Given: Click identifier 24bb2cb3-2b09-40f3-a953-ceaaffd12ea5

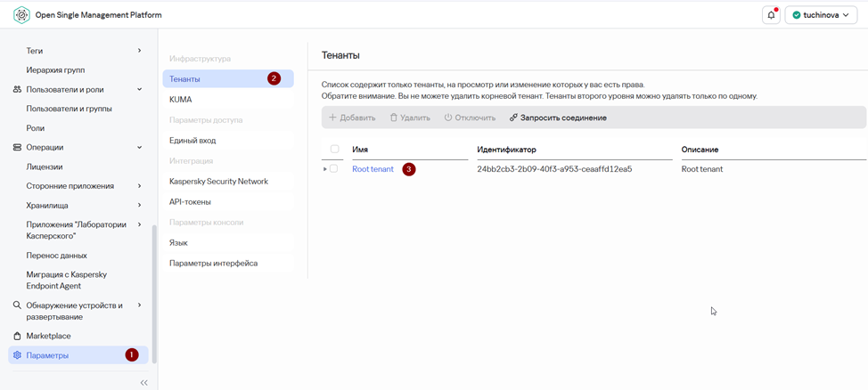Looking at the screenshot, I should coord(554,169).
